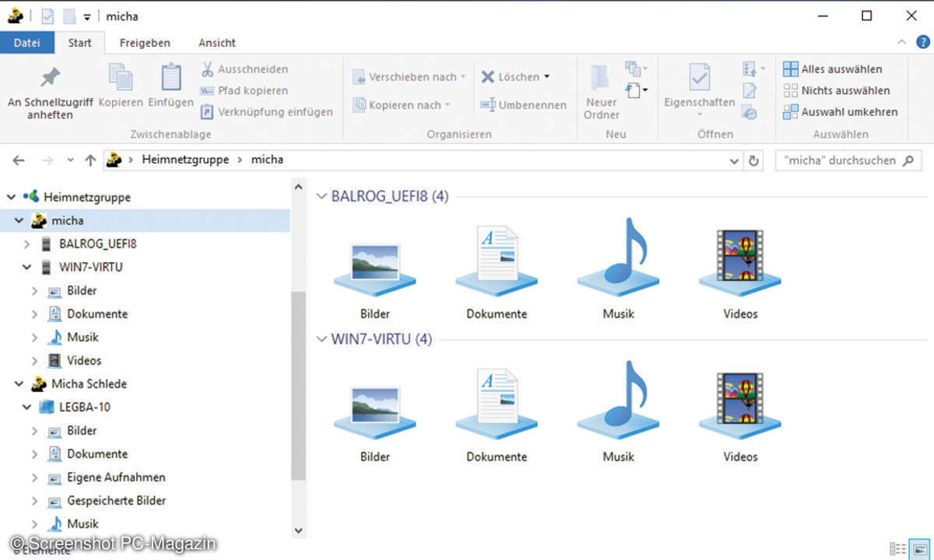Open the Kopieren nach dropdown

pyautogui.click(x=402, y=105)
